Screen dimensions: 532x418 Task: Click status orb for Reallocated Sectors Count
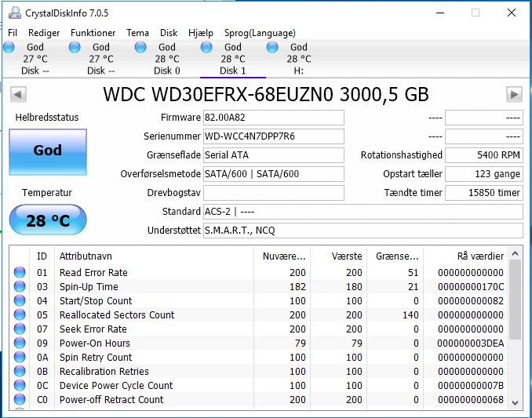(x=20, y=314)
